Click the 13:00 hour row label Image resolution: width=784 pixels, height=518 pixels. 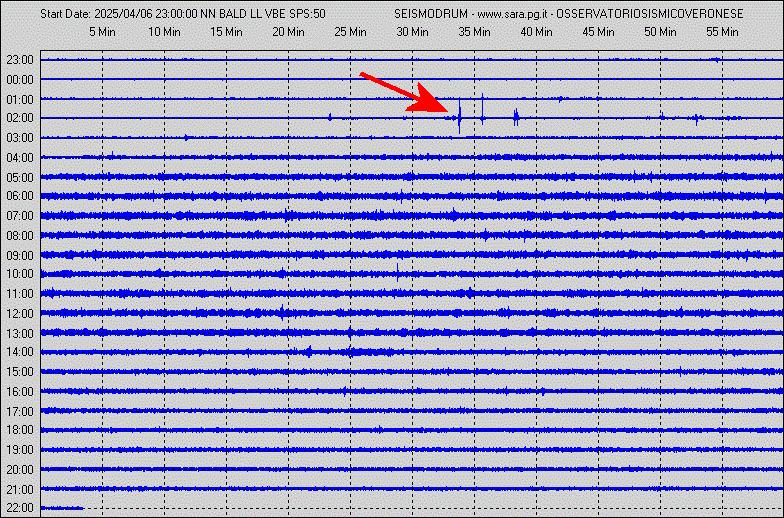coord(20,334)
